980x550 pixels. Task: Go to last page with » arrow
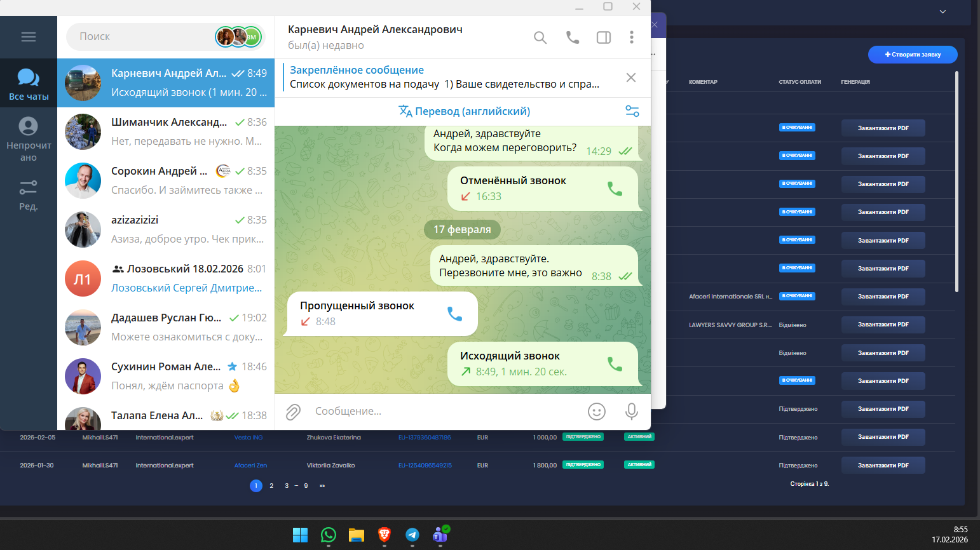pos(322,486)
